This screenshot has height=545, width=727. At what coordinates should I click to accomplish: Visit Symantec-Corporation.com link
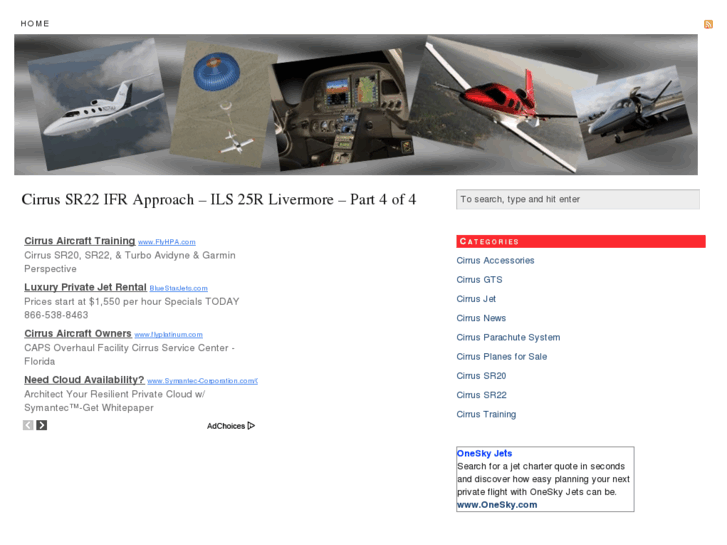203,381
